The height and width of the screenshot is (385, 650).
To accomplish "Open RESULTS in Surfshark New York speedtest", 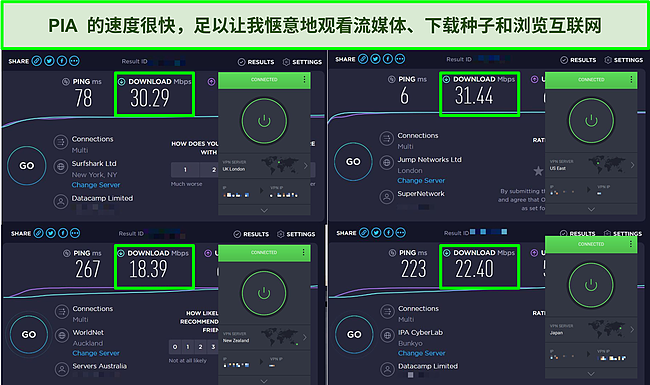I will tap(256, 62).
